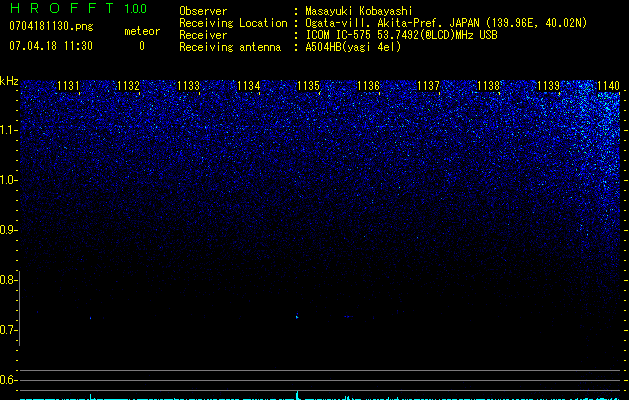Click the faint blue echo under the 1131 marker

91,318
